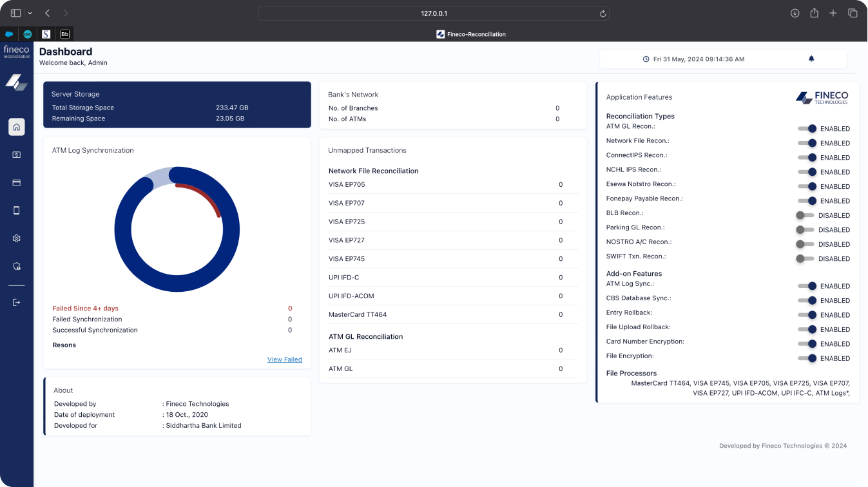
Task: Open settings gear in sidebar
Action: pyautogui.click(x=17, y=238)
